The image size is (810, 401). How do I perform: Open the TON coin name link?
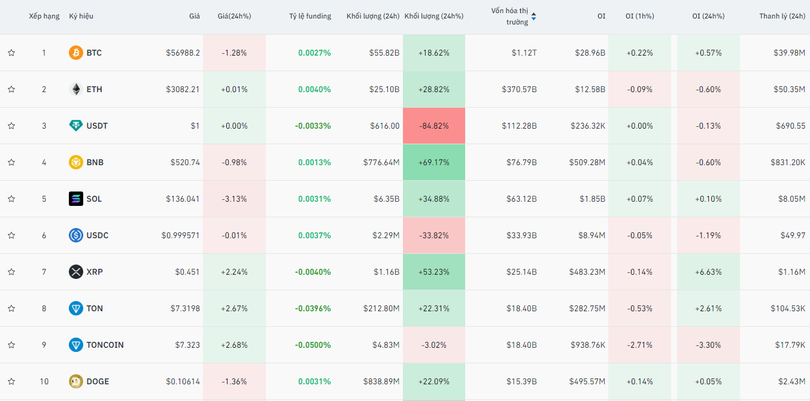94,309
